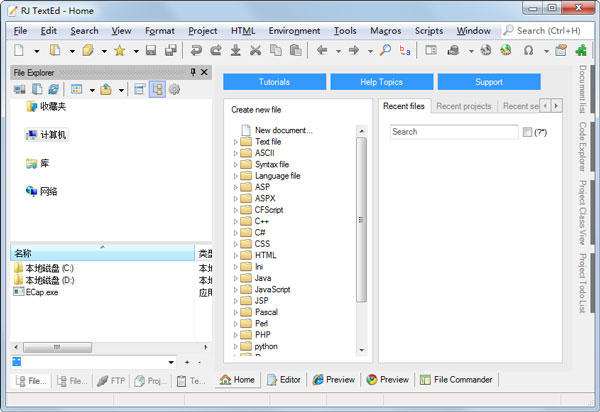
Task: Click the Help Topics button
Action: coord(382,82)
